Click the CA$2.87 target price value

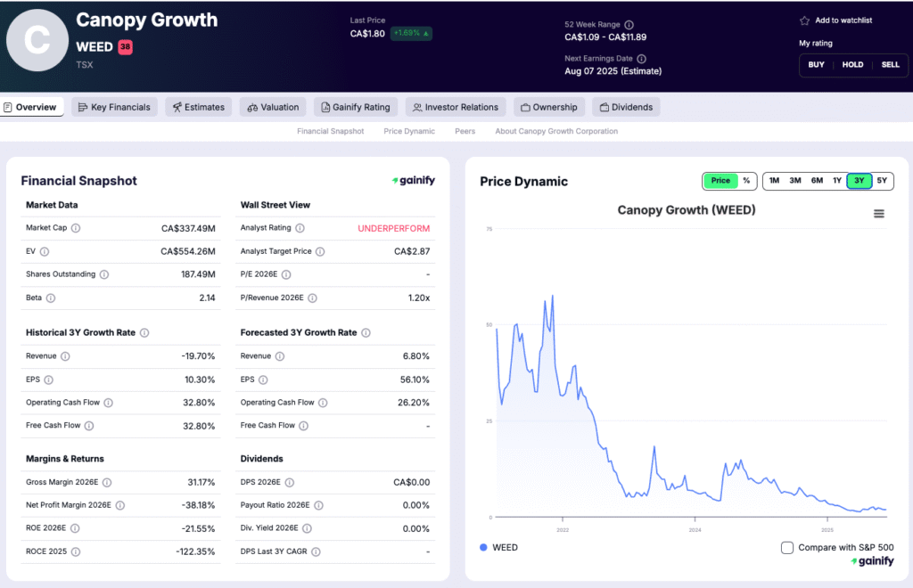click(x=412, y=252)
